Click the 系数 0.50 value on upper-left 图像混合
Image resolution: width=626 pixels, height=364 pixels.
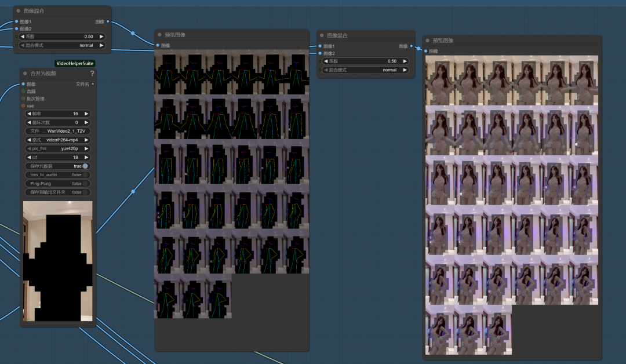pyautogui.click(x=89, y=37)
